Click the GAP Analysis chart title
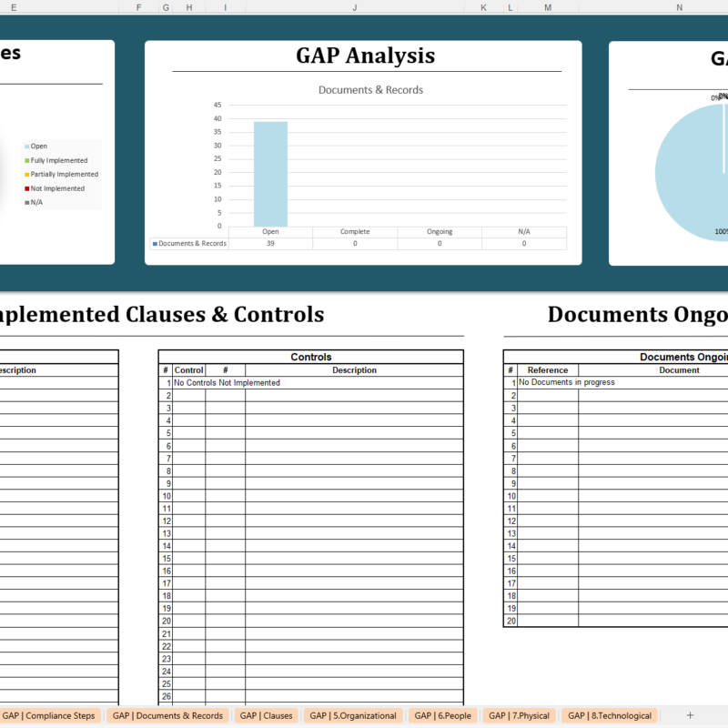 click(x=366, y=56)
